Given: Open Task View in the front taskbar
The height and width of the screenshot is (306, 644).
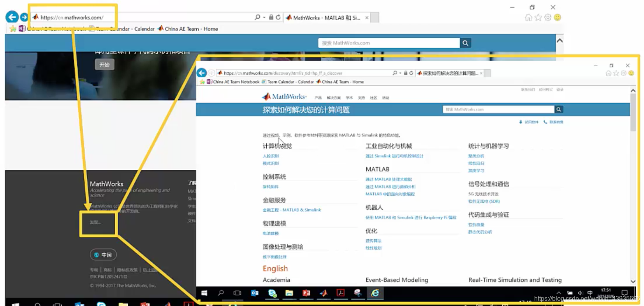Looking at the screenshot, I should (237, 293).
